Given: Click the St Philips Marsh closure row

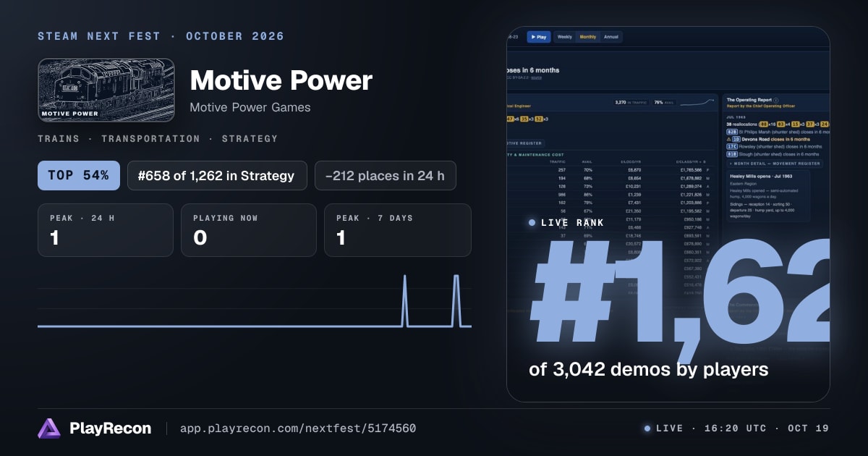Looking at the screenshot, I should [x=778, y=132].
